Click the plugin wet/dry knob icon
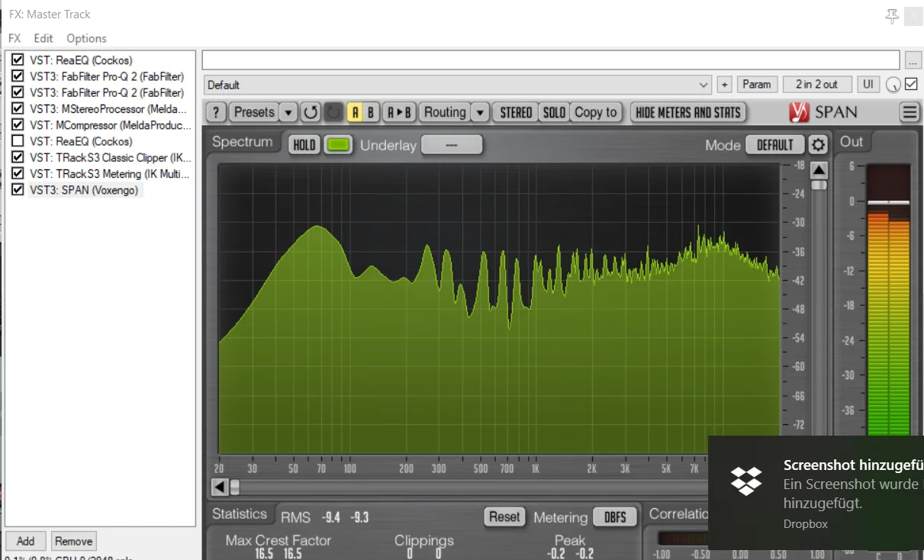Image resolution: width=924 pixels, height=560 pixels. [893, 85]
